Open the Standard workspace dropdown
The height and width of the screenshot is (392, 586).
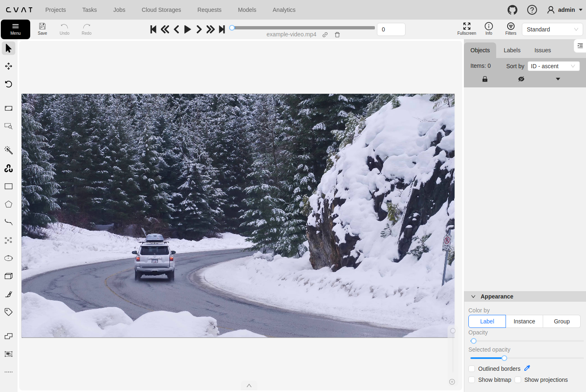(552, 29)
